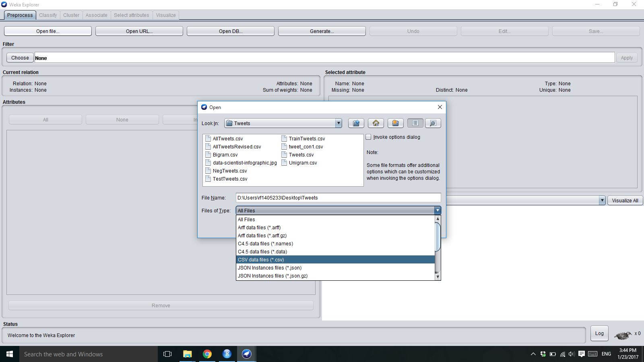Pick JSON Instances files (*.json) option
The height and width of the screenshot is (362, 644).
[x=335, y=268]
